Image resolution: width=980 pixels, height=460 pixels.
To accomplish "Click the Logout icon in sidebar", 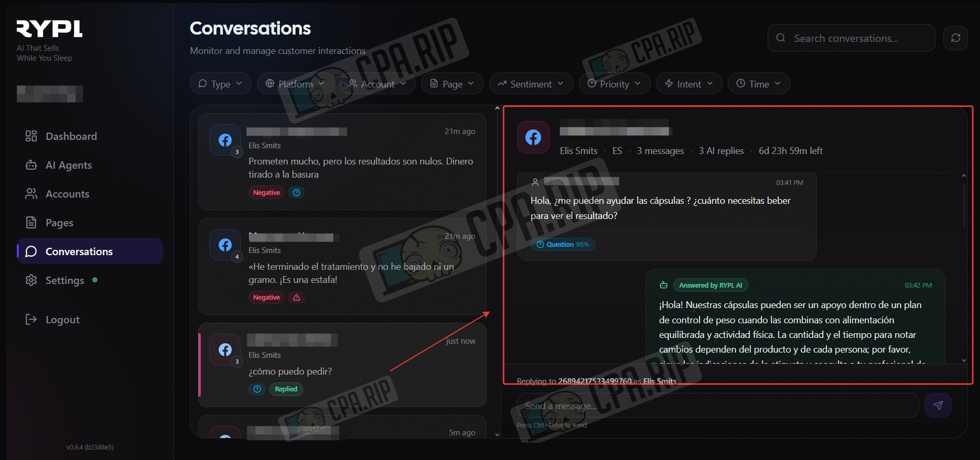I will [31, 319].
